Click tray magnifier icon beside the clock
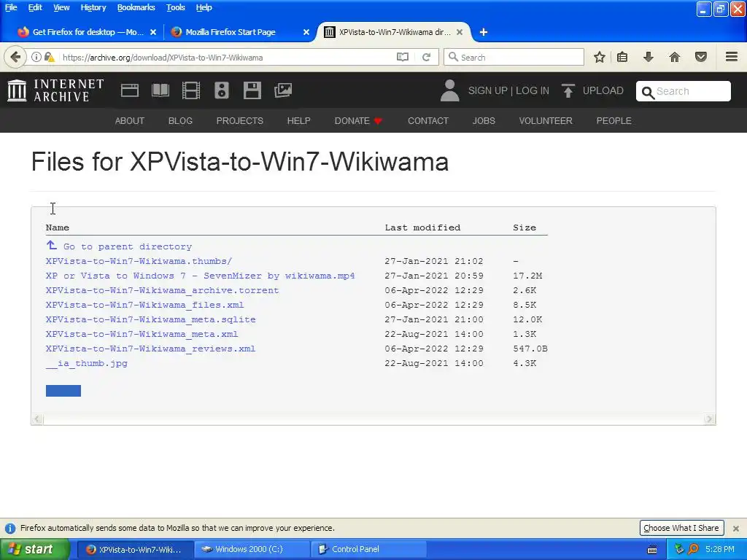Screen dimensions: 747x560 (x=693, y=549)
